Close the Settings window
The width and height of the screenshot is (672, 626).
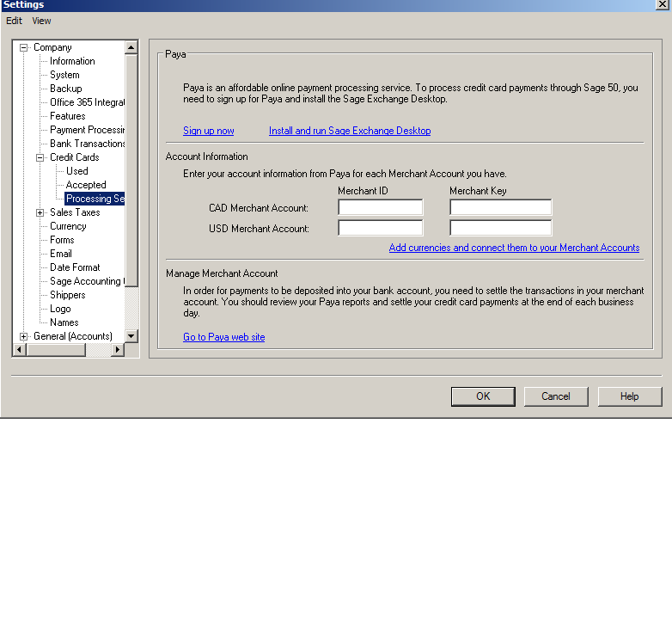tap(663, 4)
